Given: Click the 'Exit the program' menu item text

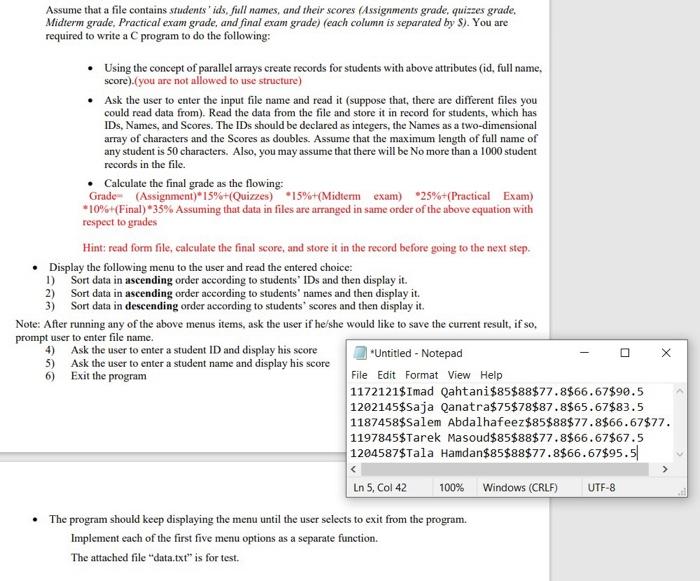Looking at the screenshot, I should [108, 376].
